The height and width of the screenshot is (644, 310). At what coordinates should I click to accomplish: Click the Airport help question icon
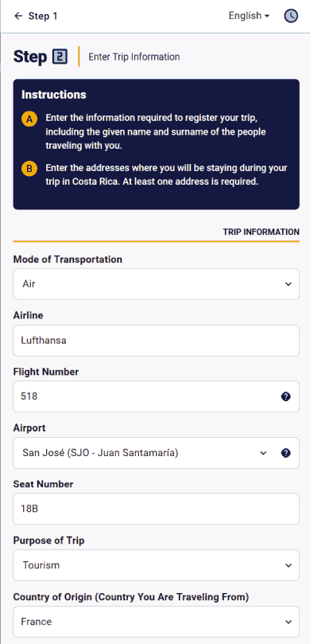[x=286, y=453]
